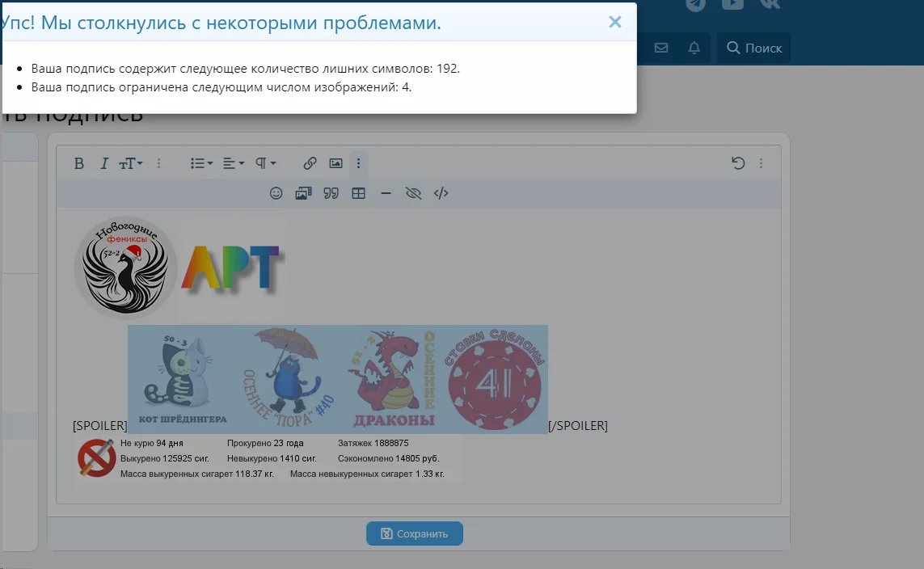Image resolution: width=924 pixels, height=569 pixels.
Task: Open the editor options menu at top right
Action: point(760,162)
